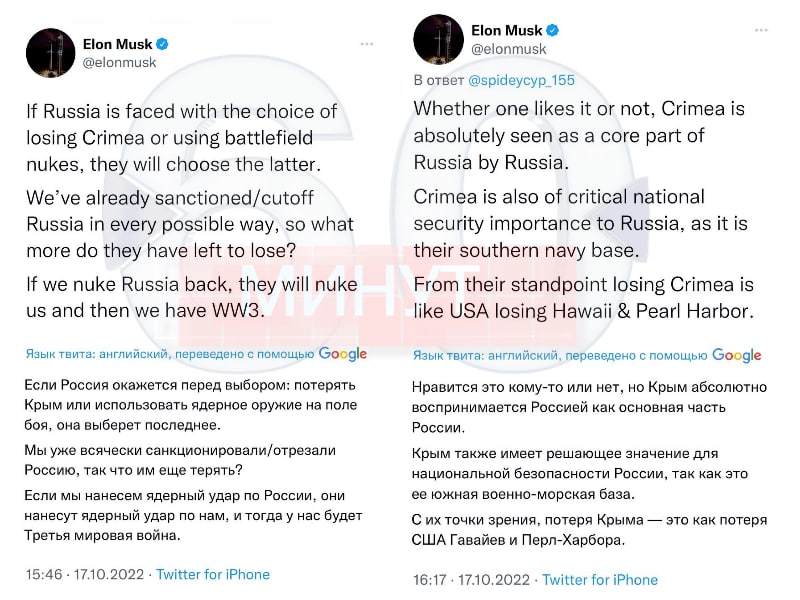Click verified badge on left tweet
800x600 pixels.
coord(162,44)
